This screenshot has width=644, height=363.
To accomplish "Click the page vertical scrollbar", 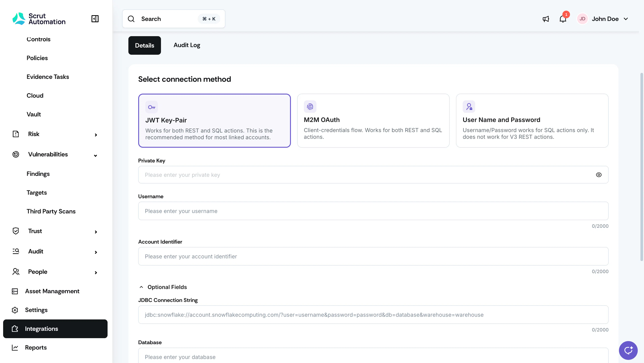I will [x=641, y=167].
